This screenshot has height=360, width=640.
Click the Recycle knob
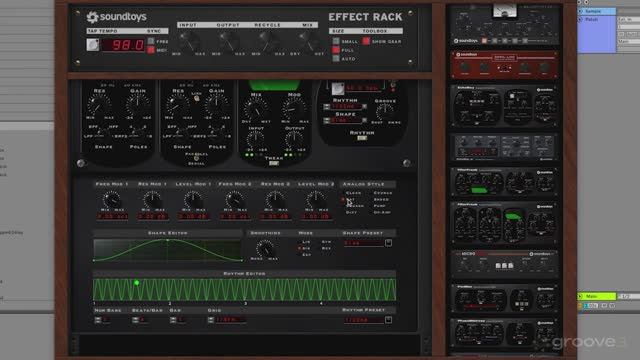pos(267,40)
